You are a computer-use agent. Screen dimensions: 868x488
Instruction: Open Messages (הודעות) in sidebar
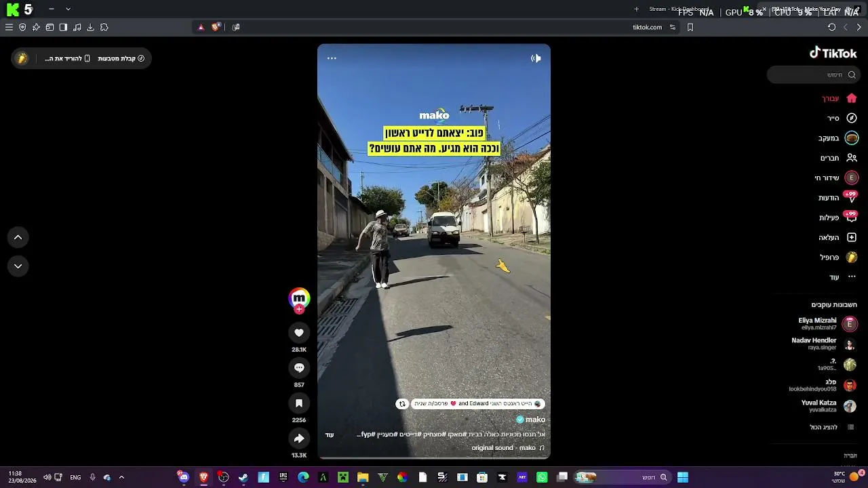(837, 198)
